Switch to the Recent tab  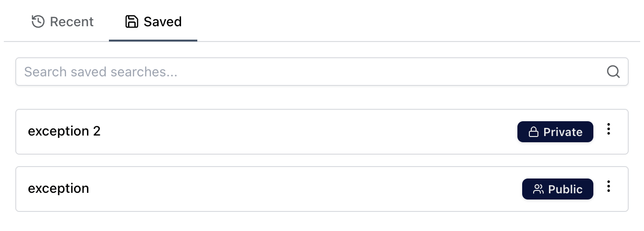click(63, 22)
